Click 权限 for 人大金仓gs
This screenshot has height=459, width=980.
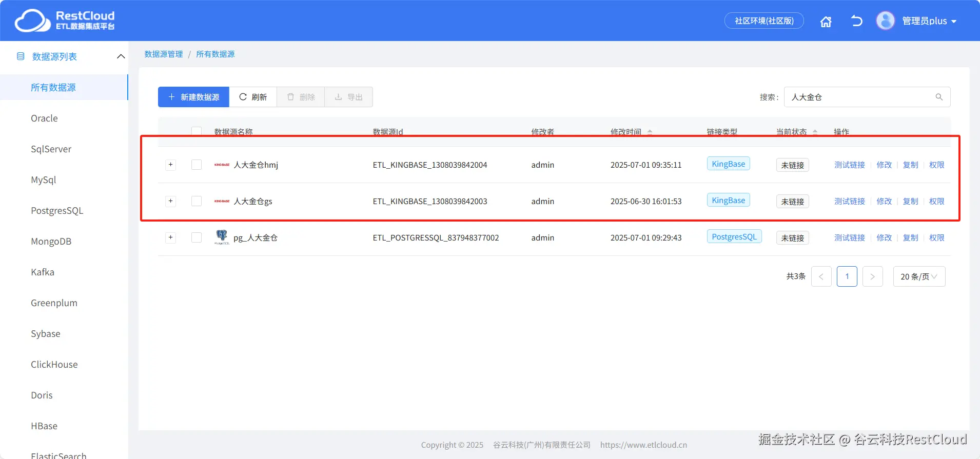tap(937, 201)
